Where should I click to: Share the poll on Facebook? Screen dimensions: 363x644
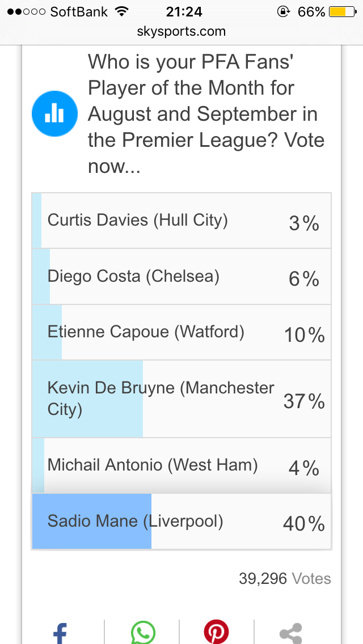click(x=60, y=633)
